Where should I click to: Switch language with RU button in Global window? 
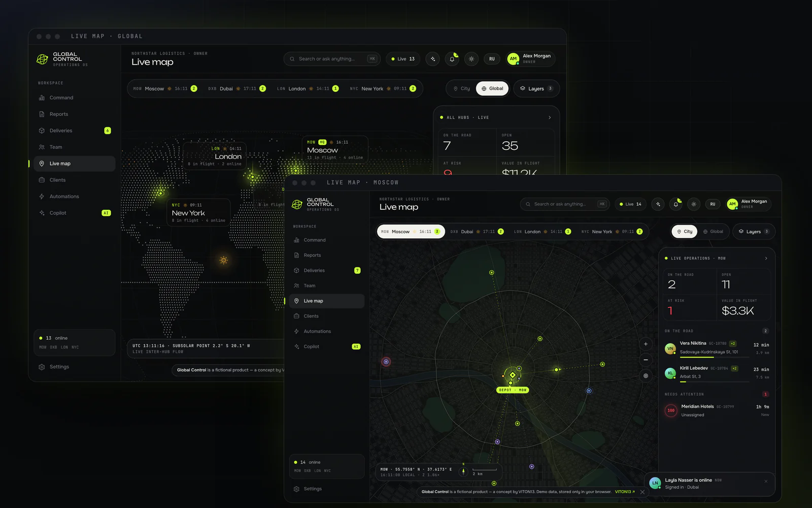pos(492,59)
